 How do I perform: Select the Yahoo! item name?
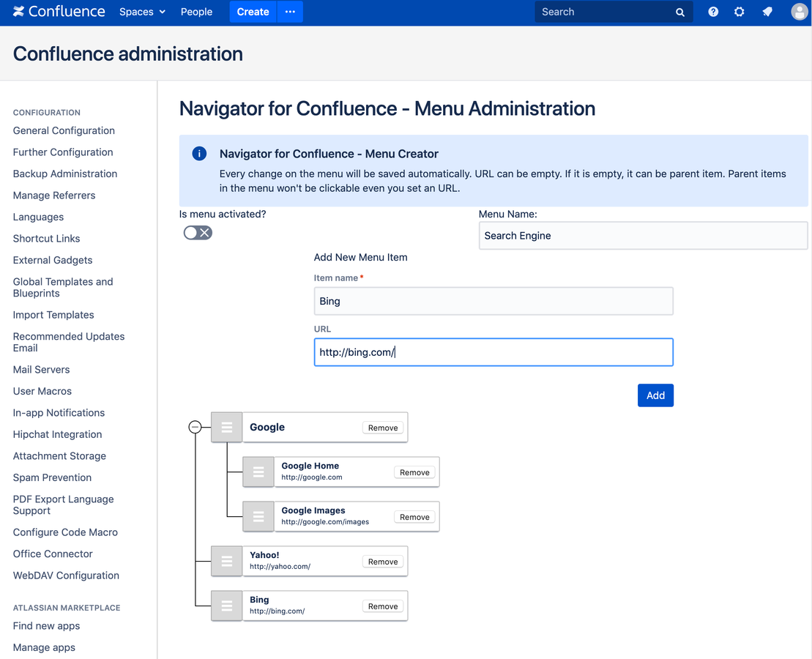pos(264,555)
